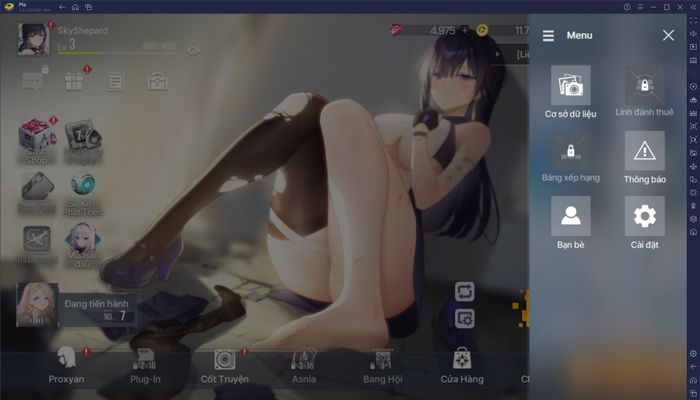Open the crossed-swords icon above the mission banner
Image resolution: width=700 pixels, height=400 pixels.
pos(37,244)
